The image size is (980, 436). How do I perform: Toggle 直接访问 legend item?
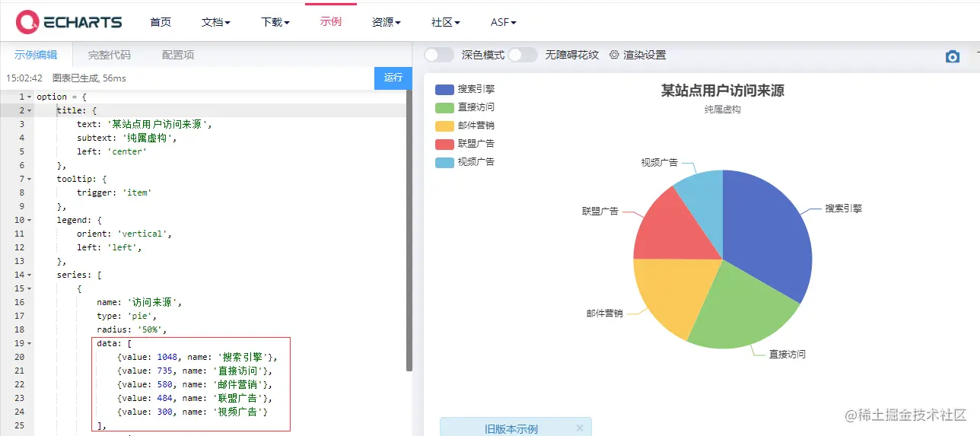465,107
